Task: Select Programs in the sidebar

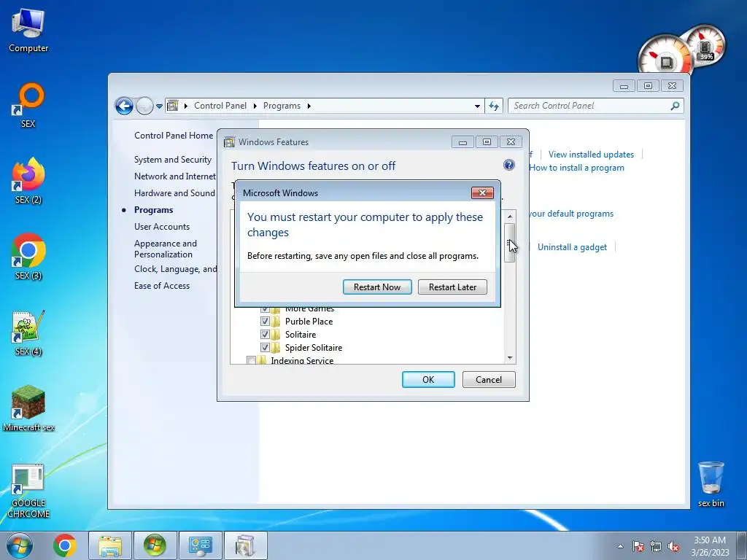Action: tap(153, 210)
